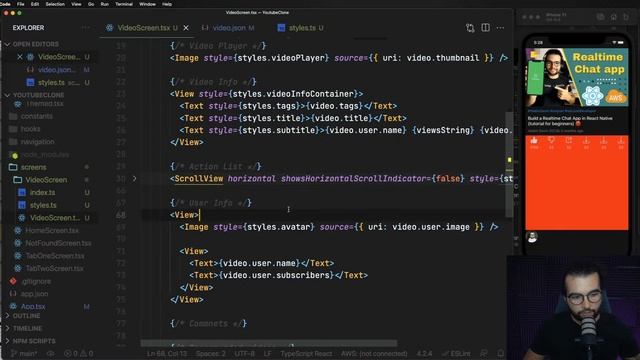Open notifications bell in status bar
This screenshot has width=640, height=360.
tap(501, 353)
